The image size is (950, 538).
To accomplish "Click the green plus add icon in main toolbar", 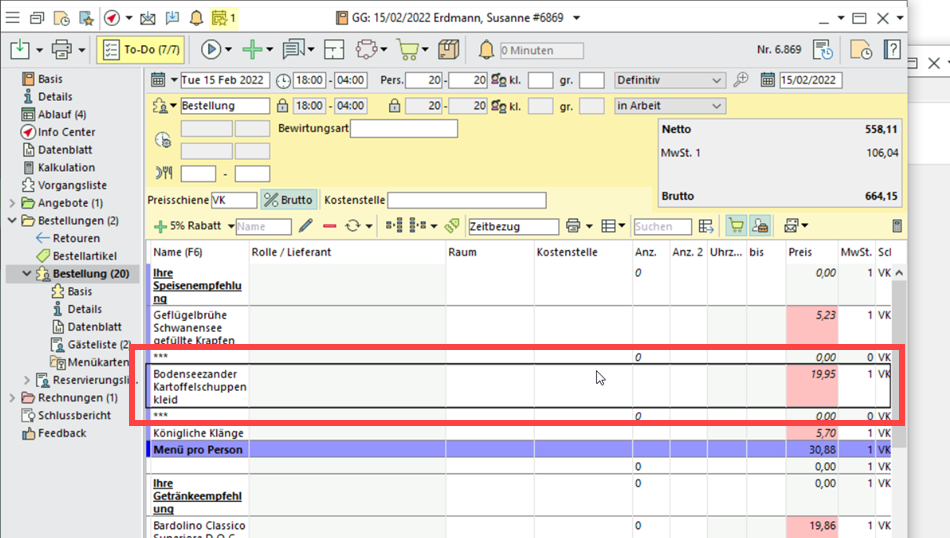I will coord(254,50).
